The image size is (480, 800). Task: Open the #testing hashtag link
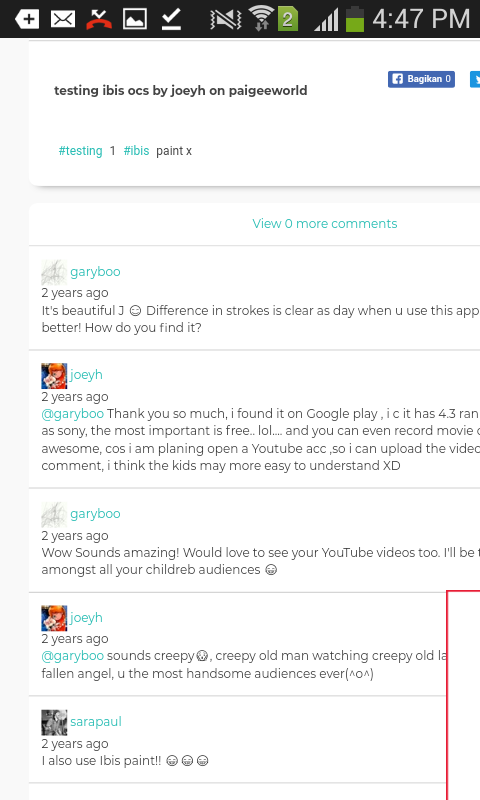[x=81, y=151]
